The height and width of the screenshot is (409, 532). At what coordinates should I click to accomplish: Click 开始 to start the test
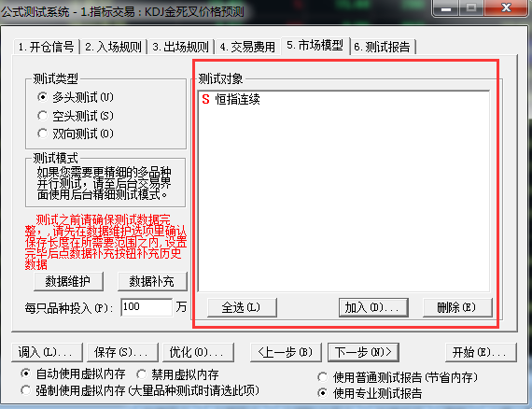point(481,352)
